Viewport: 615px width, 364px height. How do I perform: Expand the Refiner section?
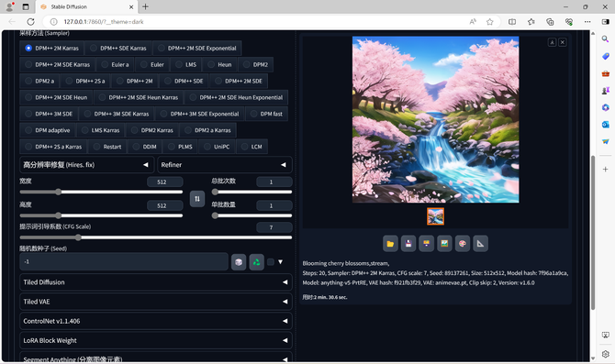coord(225,165)
